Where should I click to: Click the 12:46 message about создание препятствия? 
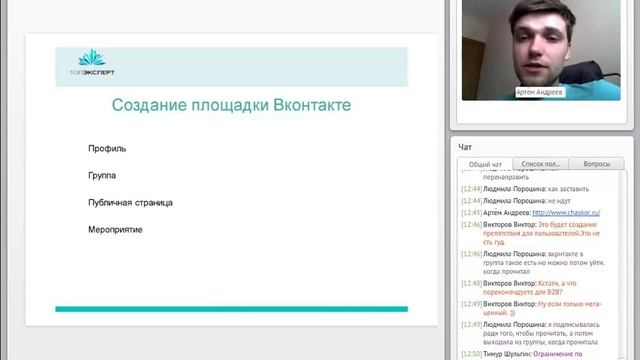tap(531, 233)
